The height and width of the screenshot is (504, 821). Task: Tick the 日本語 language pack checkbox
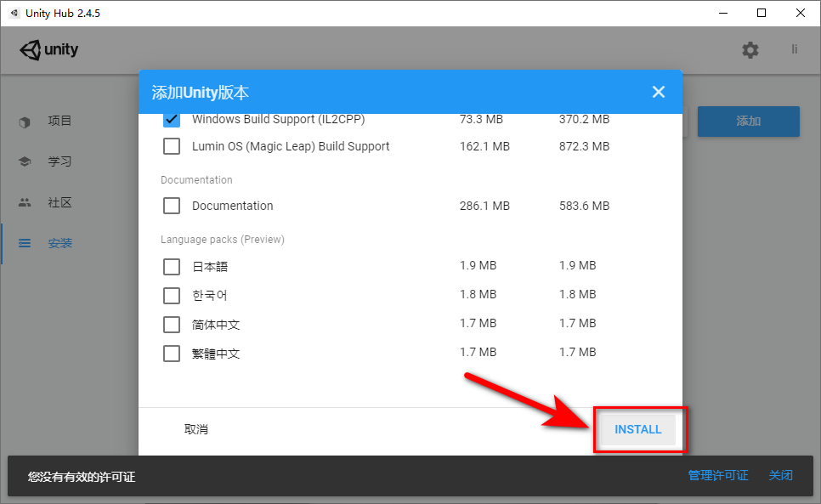pyautogui.click(x=172, y=266)
